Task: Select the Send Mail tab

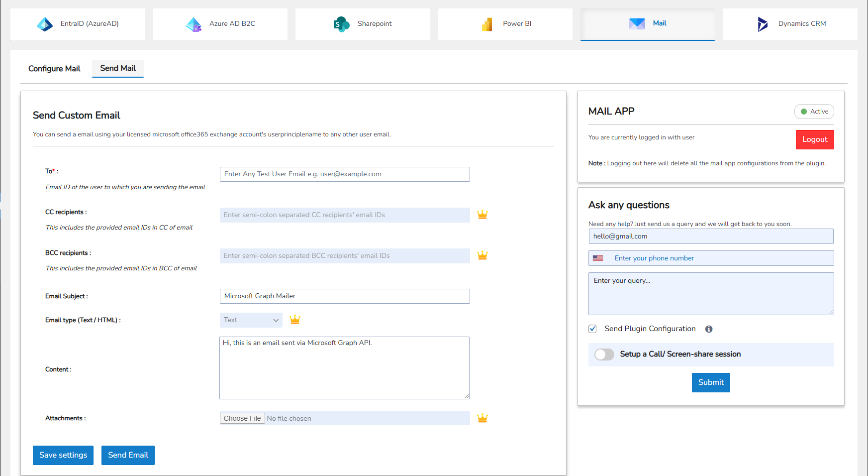Action: [117, 68]
